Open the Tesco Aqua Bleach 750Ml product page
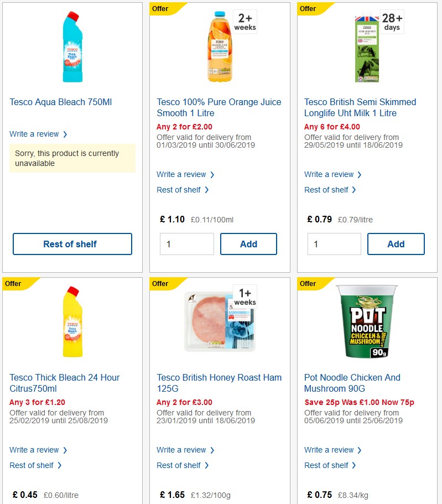 tap(60, 102)
